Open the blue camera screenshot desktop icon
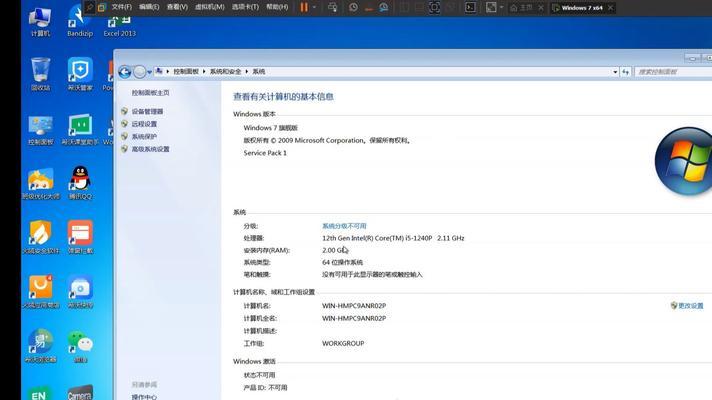This screenshot has width=712, height=400. point(80,292)
